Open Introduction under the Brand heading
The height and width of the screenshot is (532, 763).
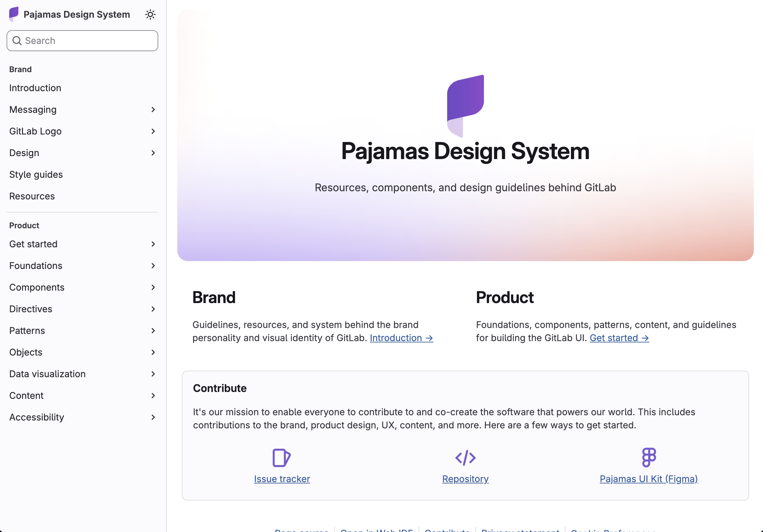(x=35, y=88)
